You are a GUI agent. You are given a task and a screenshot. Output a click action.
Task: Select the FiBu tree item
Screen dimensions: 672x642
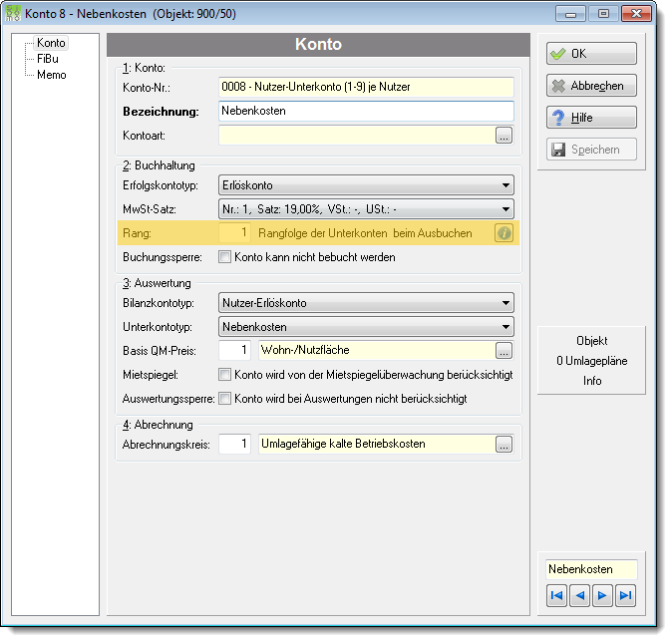coord(48,59)
